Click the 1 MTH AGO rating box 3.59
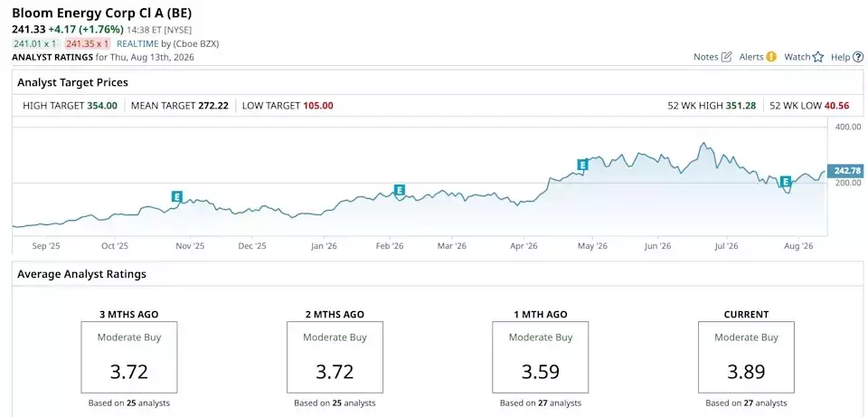Screen dimensions: 868x417 pos(541,357)
